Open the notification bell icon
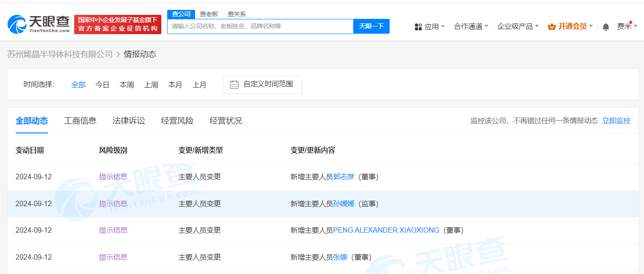644x274 pixels. tap(605, 27)
